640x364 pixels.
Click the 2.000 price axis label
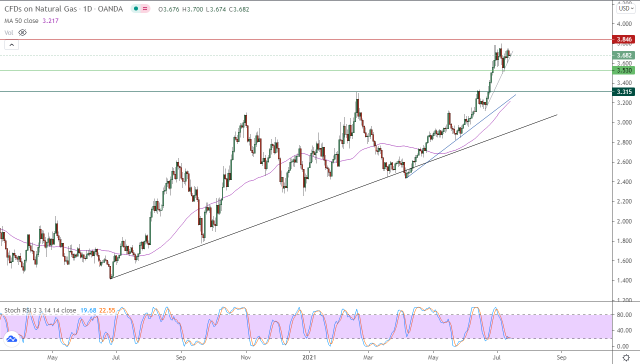coord(624,221)
